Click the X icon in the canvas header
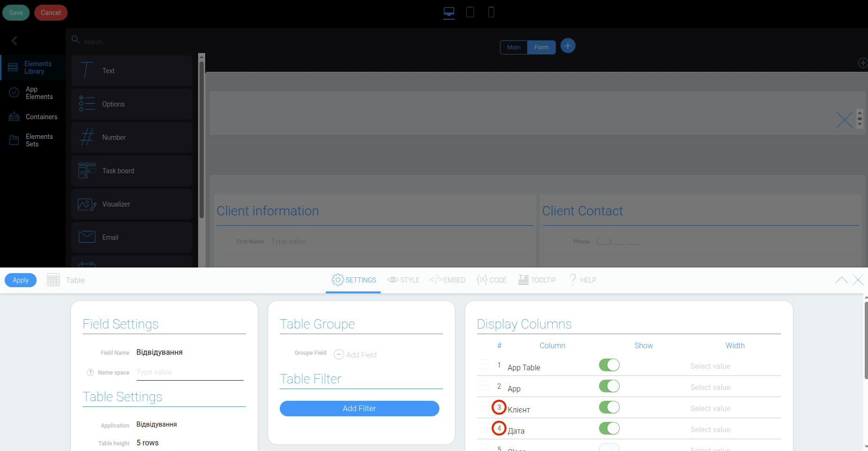The width and height of the screenshot is (868, 451). [x=845, y=120]
